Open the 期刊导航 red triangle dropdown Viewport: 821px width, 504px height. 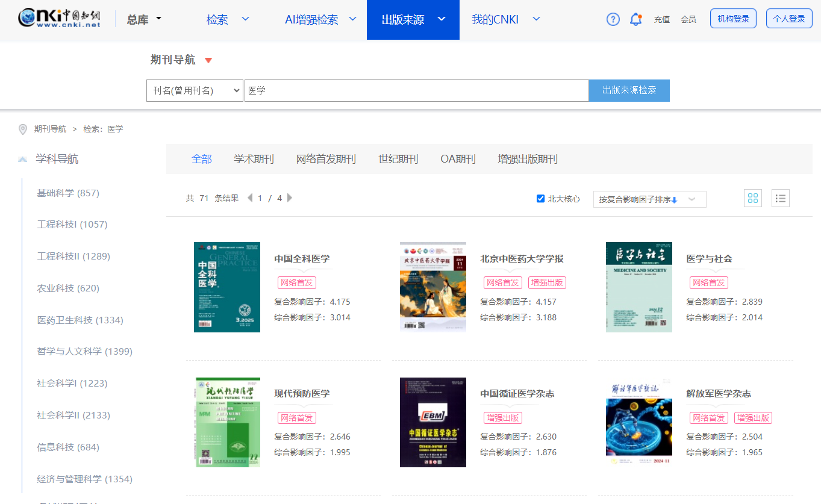click(208, 60)
